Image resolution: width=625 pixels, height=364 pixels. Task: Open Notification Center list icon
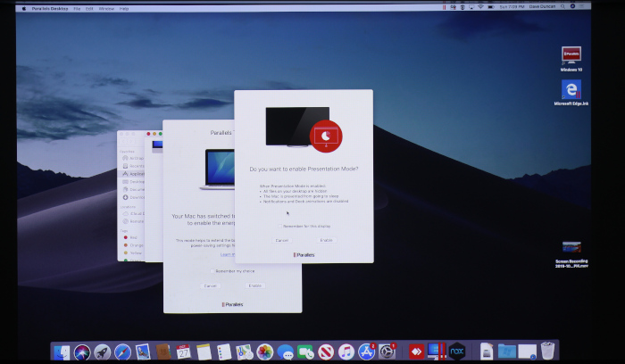pyautogui.click(x=582, y=7)
